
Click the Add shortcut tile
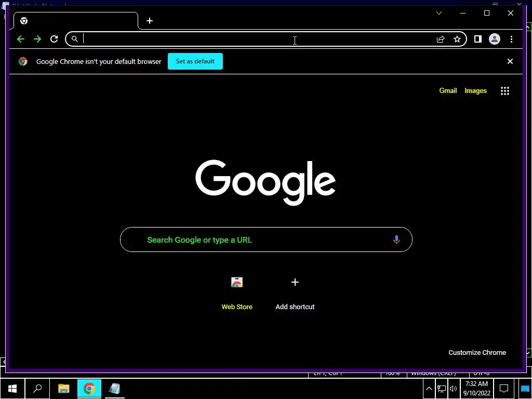(x=295, y=292)
